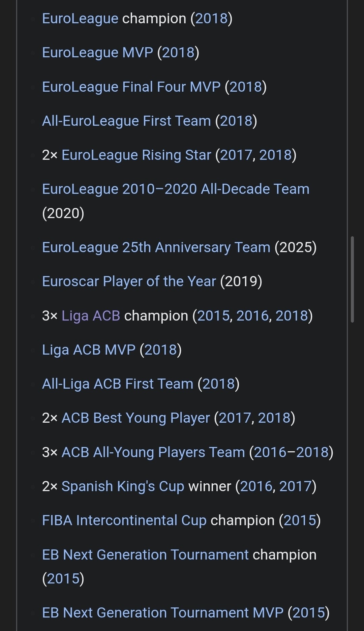Open EB Next Generation Tournament champion link

coord(145,555)
